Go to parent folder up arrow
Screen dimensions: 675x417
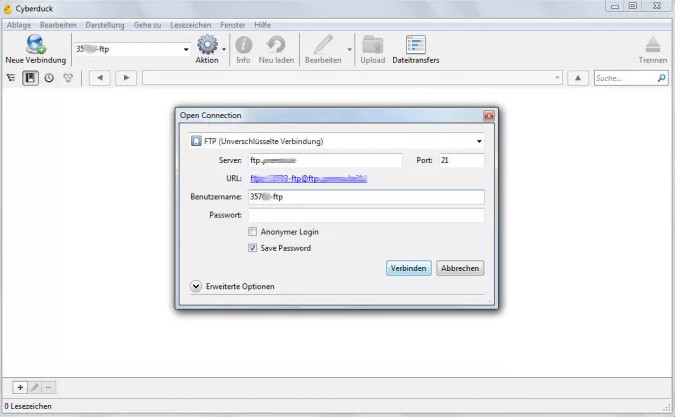pos(578,78)
